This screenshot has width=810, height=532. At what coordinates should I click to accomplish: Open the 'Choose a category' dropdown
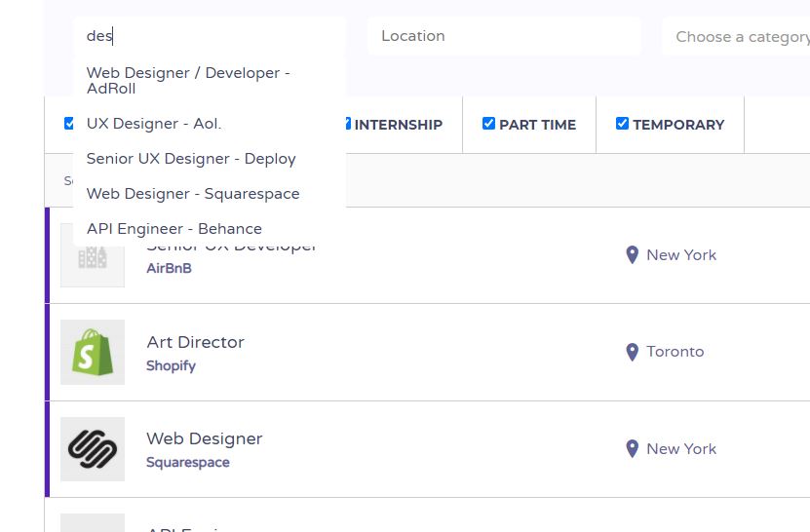736,37
